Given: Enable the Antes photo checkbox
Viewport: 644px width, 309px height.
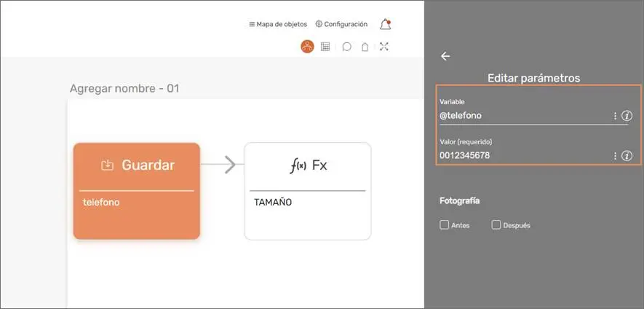Looking at the screenshot, I should (x=444, y=225).
